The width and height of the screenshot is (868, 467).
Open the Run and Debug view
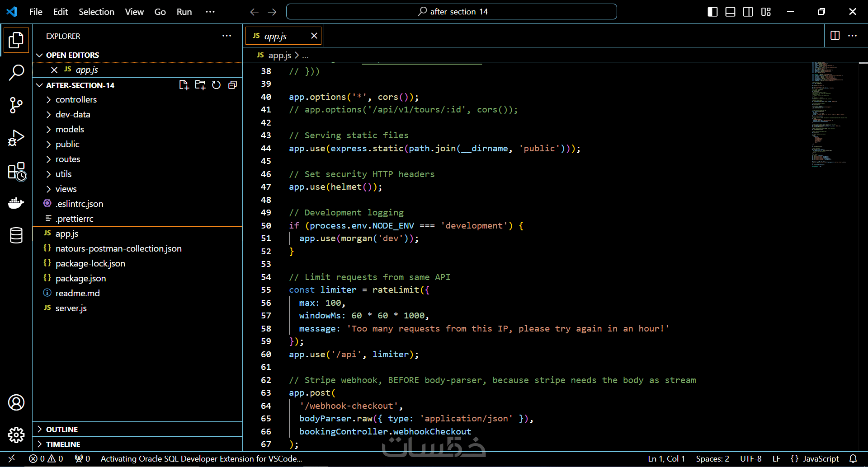coord(16,138)
